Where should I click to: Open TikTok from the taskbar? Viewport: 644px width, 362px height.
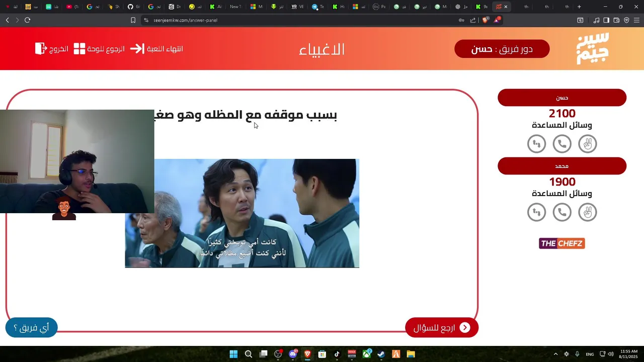pyautogui.click(x=337, y=354)
